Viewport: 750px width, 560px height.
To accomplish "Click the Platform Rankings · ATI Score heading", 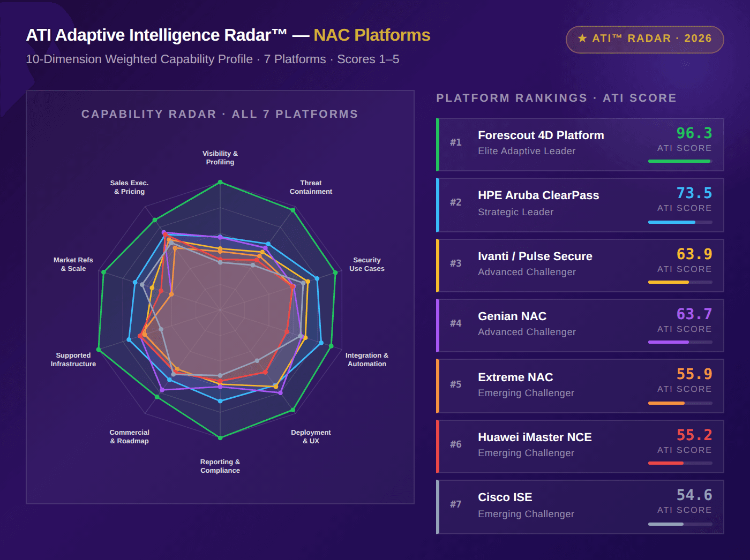I will coord(557,98).
